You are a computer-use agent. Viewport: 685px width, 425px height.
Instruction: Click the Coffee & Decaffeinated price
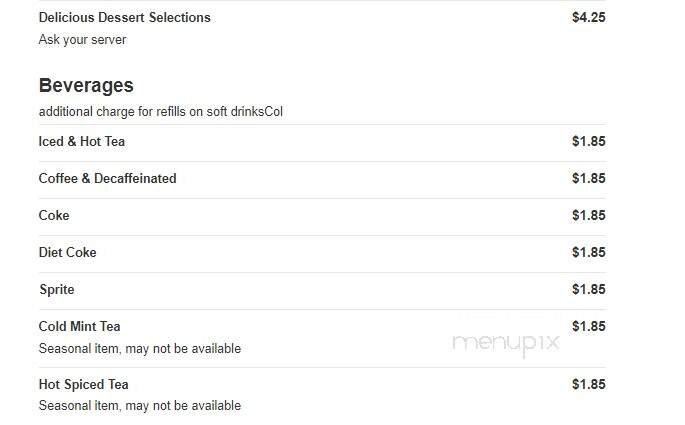coord(588,178)
